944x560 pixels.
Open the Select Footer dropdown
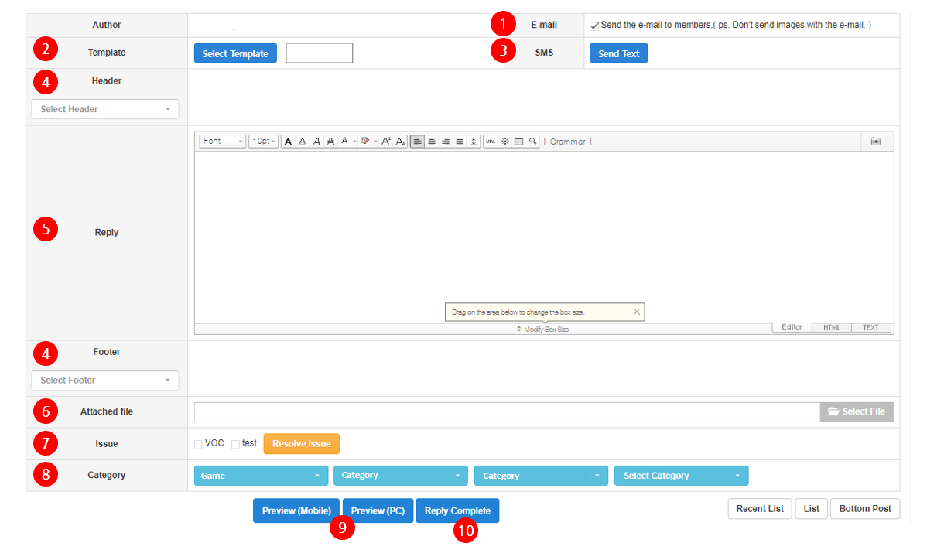click(x=105, y=381)
